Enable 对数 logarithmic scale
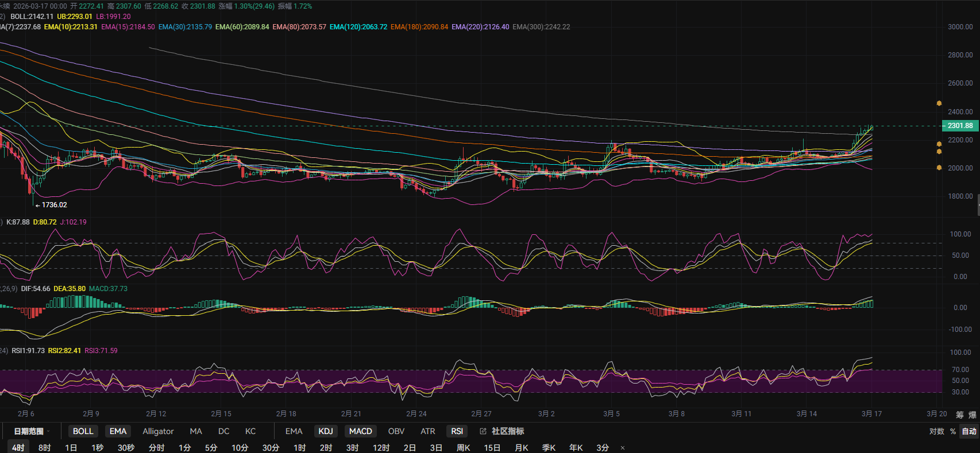The height and width of the screenshot is (453, 980). [936, 431]
